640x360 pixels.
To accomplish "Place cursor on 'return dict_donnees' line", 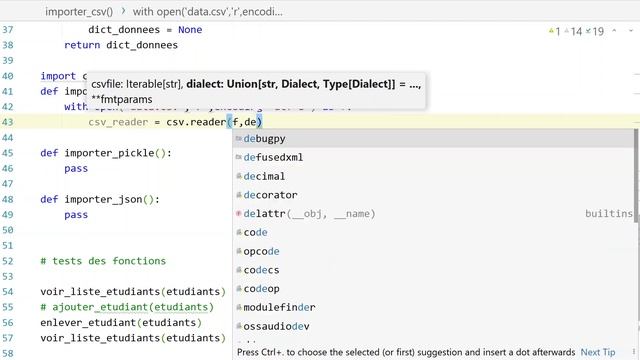I will 121,45.
